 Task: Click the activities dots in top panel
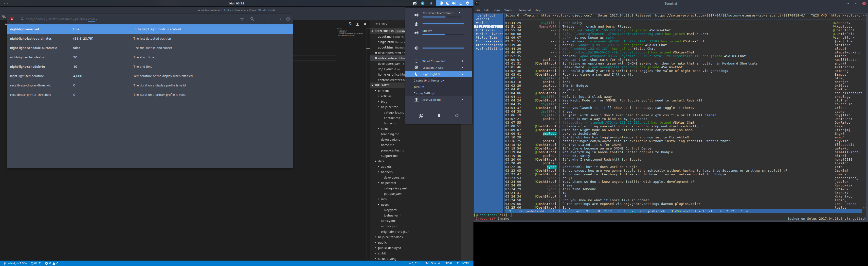click(6, 3)
